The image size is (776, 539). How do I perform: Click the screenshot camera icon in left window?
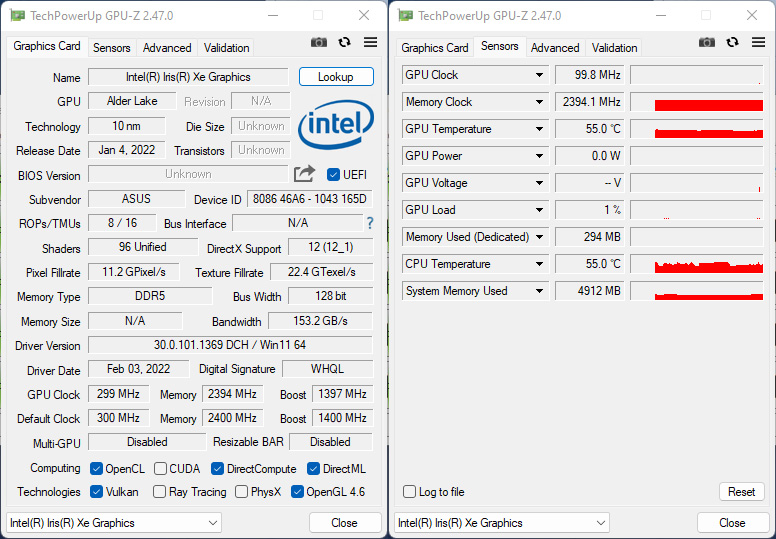319,42
